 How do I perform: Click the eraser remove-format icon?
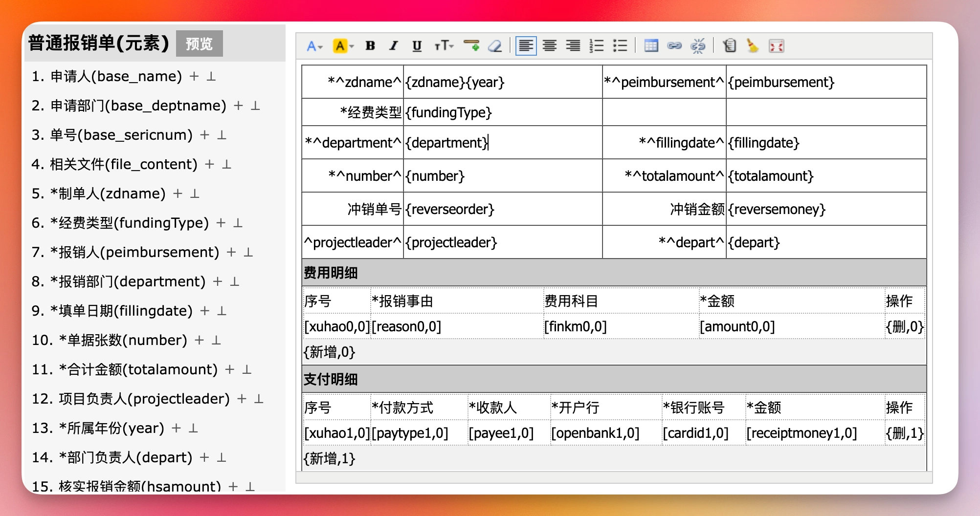coord(495,46)
